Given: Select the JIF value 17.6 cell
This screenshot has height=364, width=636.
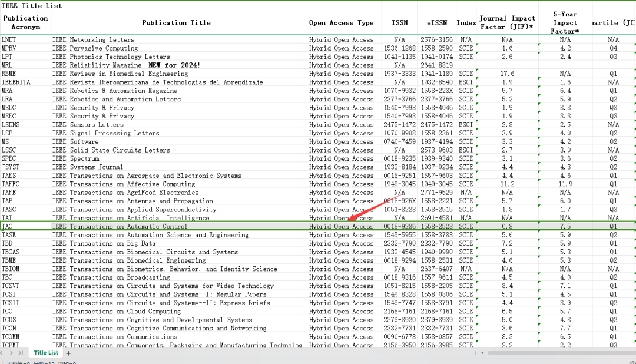Looking at the screenshot, I should click(x=508, y=74).
